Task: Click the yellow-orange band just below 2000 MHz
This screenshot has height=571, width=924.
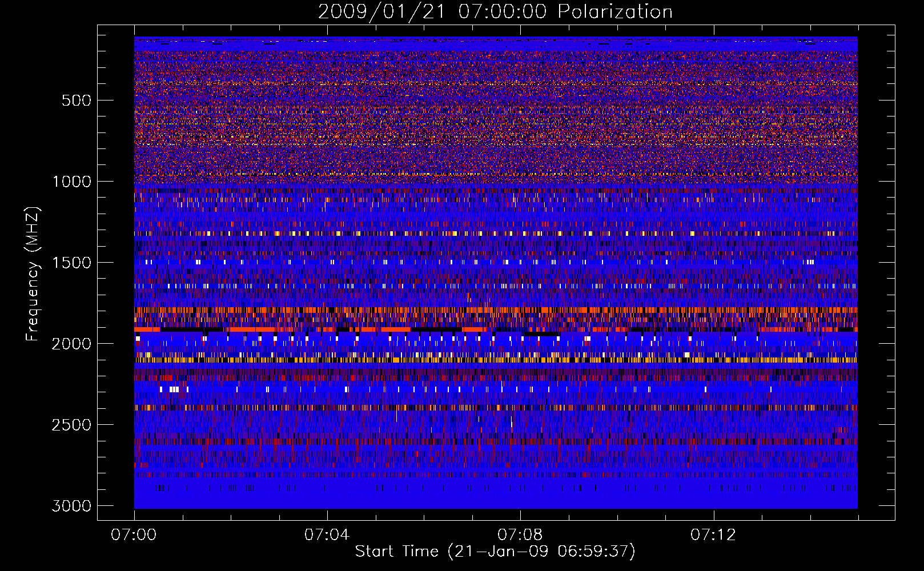Action: click(496, 360)
